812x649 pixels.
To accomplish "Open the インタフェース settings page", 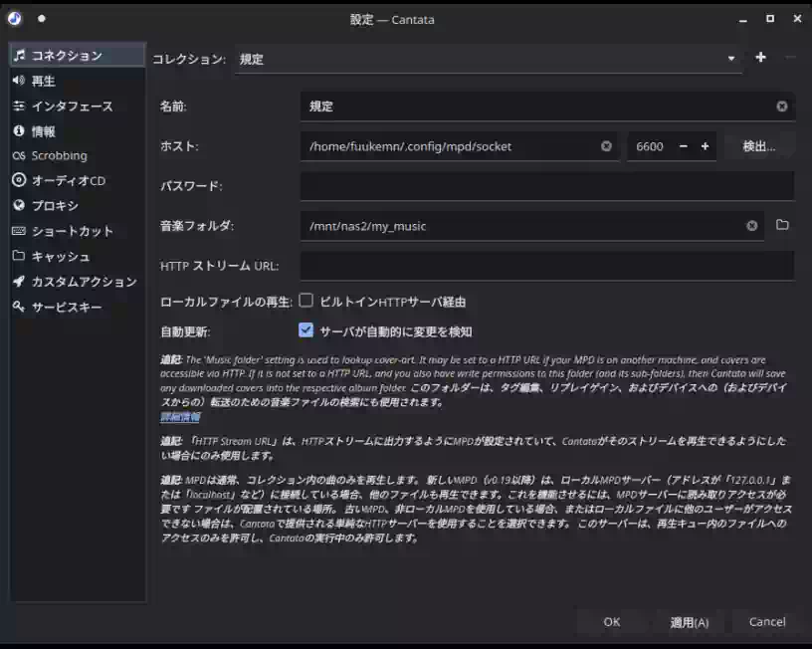I will 77,107.
